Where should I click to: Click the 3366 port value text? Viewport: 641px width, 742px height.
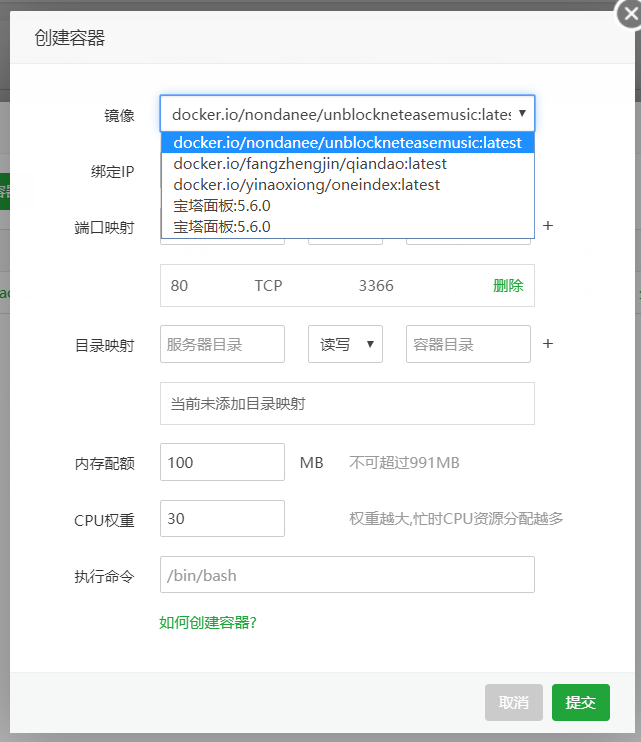coord(376,285)
